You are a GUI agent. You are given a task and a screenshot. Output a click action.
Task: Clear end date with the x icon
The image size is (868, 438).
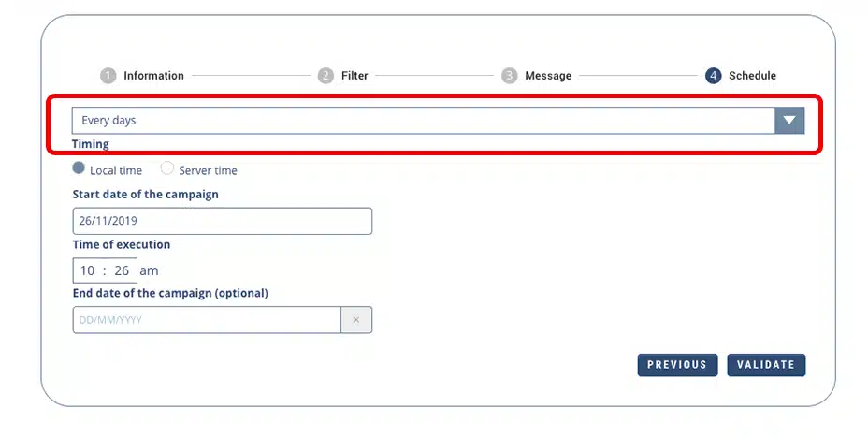click(356, 320)
